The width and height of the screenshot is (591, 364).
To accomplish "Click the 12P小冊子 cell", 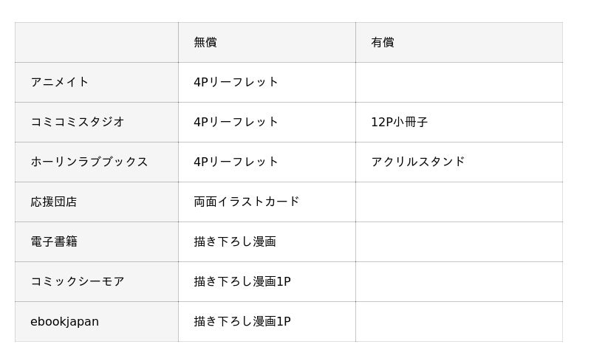I will coord(400,122).
